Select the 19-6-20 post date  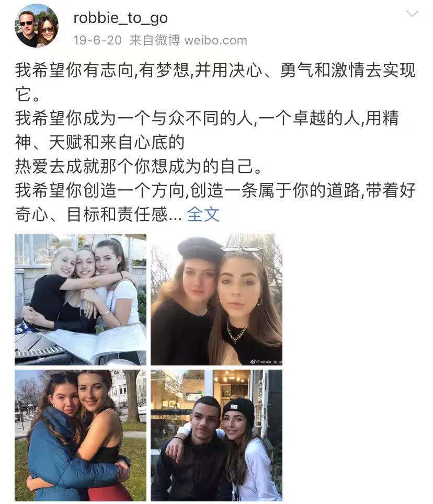[97, 40]
